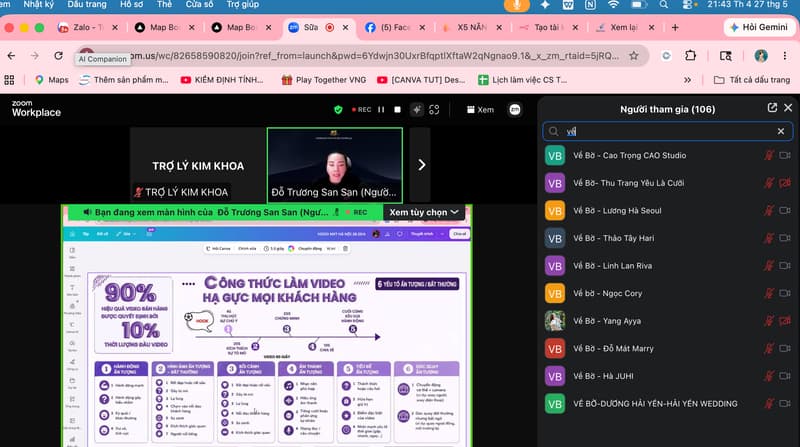
Task: Open the Trợ giúp menu
Action: tap(243, 5)
